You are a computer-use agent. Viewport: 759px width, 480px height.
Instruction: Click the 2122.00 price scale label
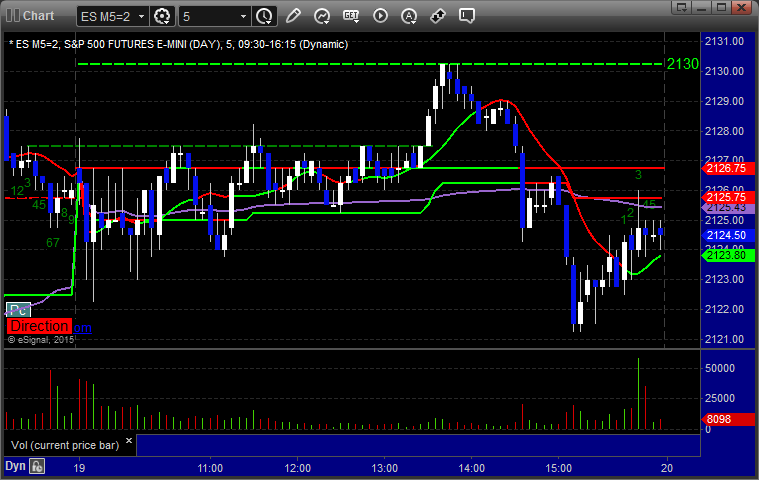[724, 309]
